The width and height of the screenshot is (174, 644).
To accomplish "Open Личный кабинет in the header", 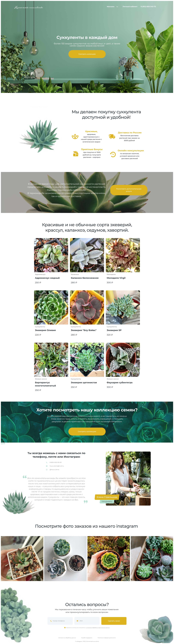I will [130, 7].
